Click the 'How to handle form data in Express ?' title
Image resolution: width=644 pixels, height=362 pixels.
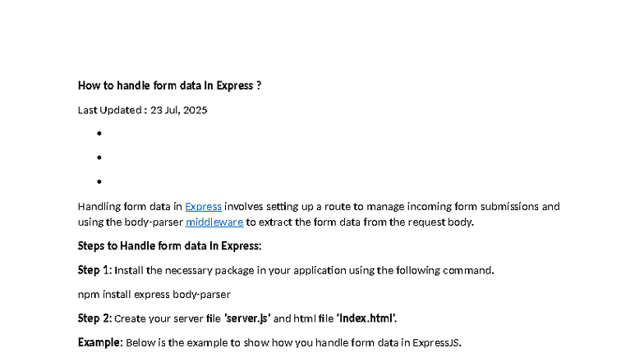[169, 85]
